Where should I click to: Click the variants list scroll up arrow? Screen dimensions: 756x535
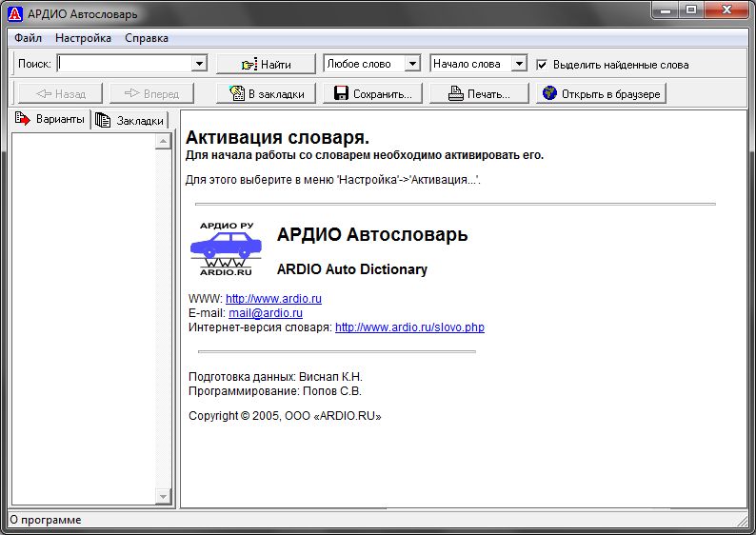163,141
